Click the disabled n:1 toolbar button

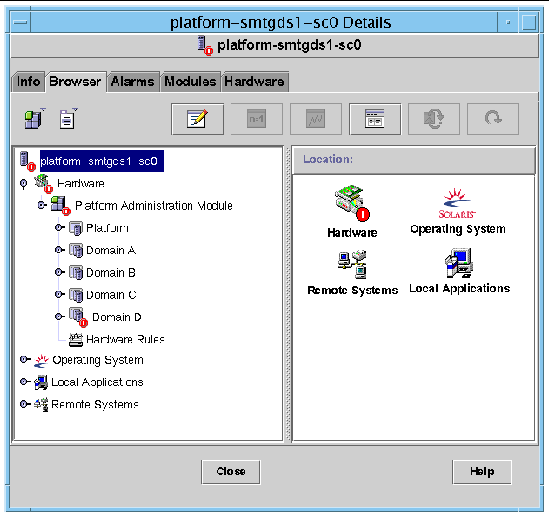tap(257, 119)
